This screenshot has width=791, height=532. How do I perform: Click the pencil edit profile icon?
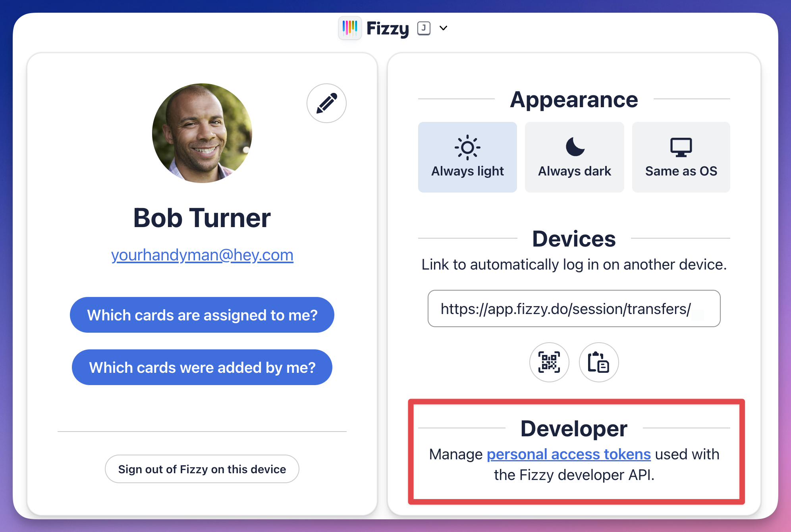click(x=326, y=103)
